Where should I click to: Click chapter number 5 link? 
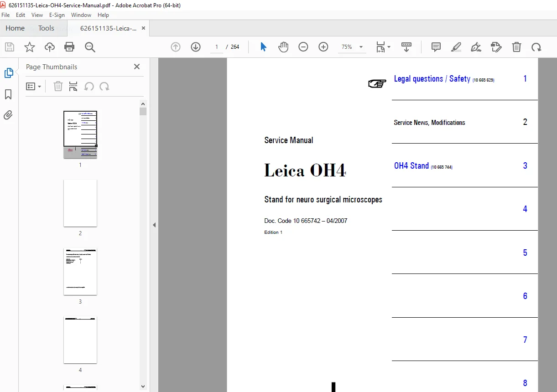coord(525,253)
